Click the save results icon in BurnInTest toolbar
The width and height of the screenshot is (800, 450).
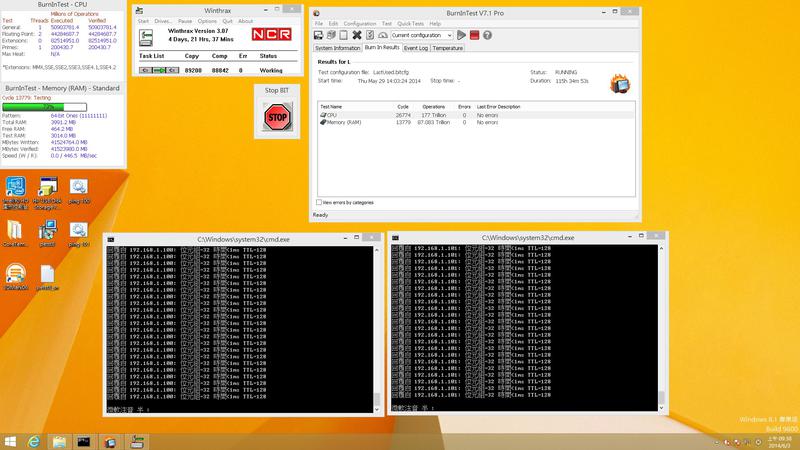318,35
